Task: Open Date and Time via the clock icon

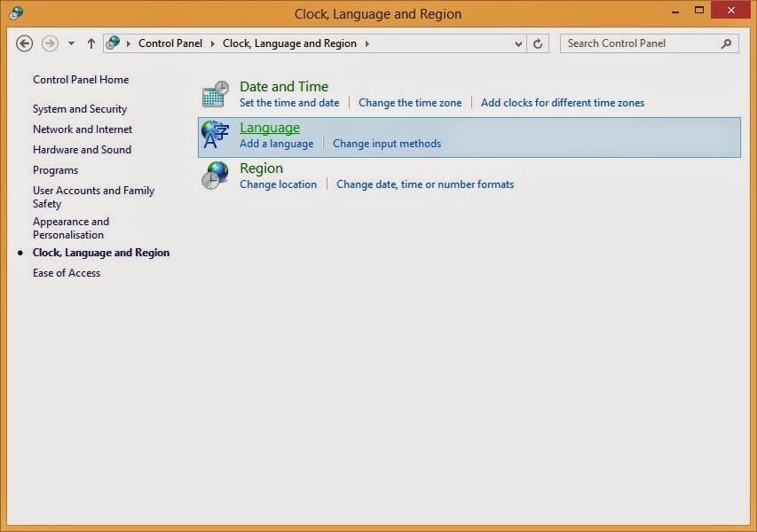Action: [x=214, y=94]
